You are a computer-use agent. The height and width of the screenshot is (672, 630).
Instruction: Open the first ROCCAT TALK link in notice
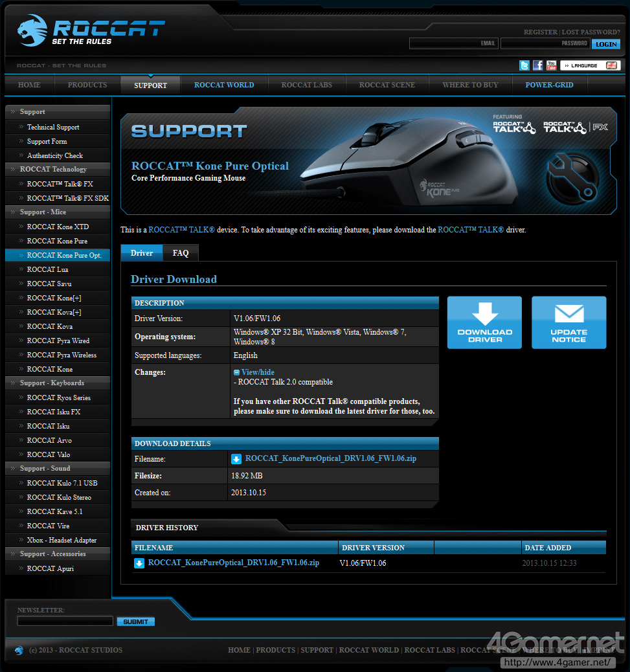pyautogui.click(x=182, y=230)
